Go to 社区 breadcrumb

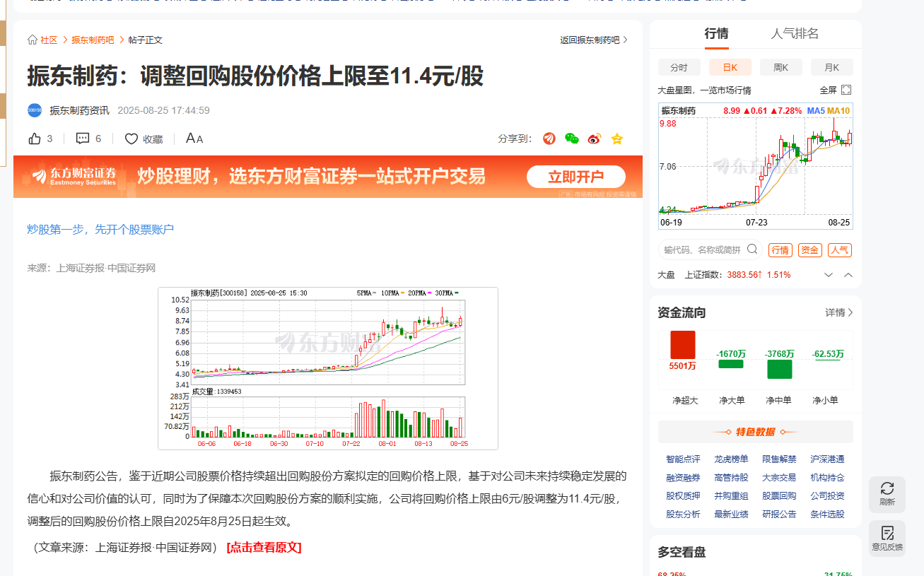pyautogui.click(x=49, y=40)
